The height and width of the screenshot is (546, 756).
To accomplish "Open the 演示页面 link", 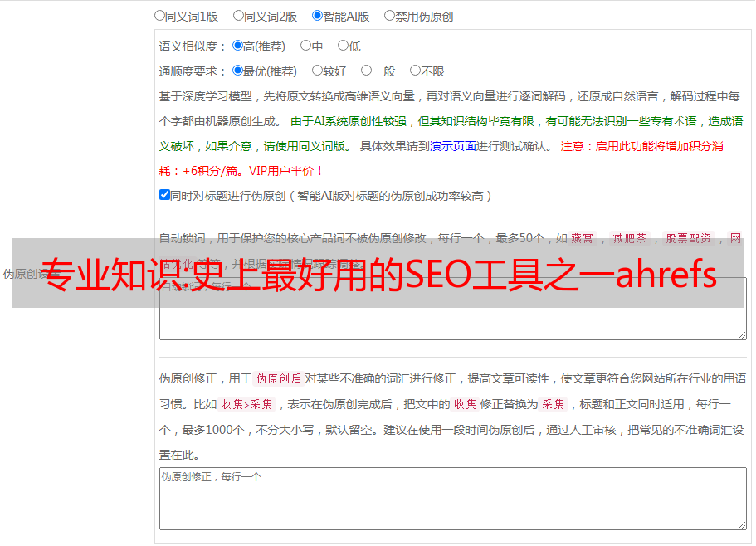I will pos(453,146).
